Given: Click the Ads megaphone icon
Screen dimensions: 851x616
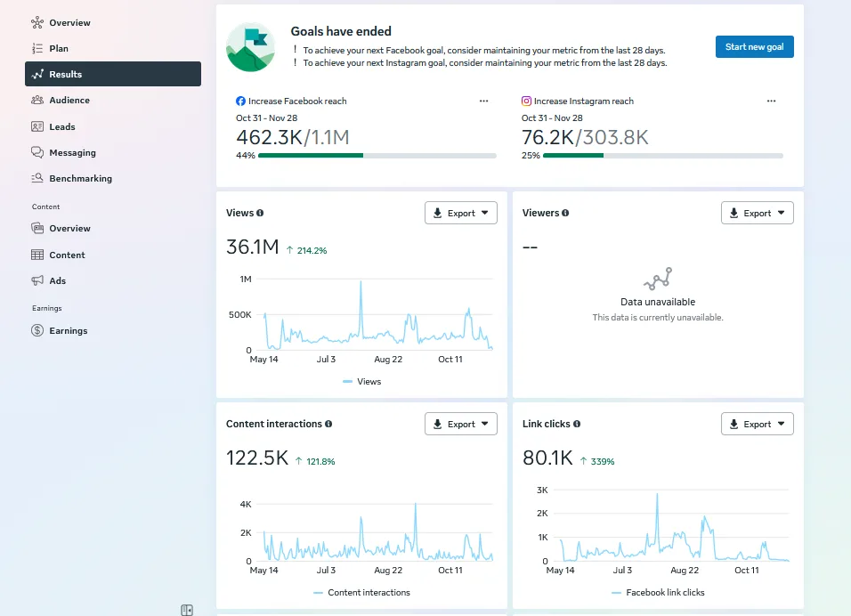Looking at the screenshot, I should [37, 280].
